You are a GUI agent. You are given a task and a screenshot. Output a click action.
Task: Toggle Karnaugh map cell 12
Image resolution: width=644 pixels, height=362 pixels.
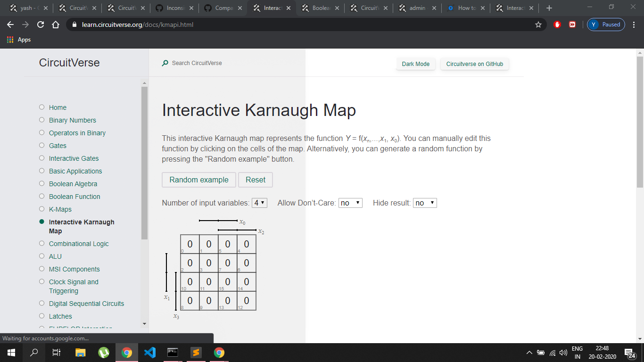point(247,301)
